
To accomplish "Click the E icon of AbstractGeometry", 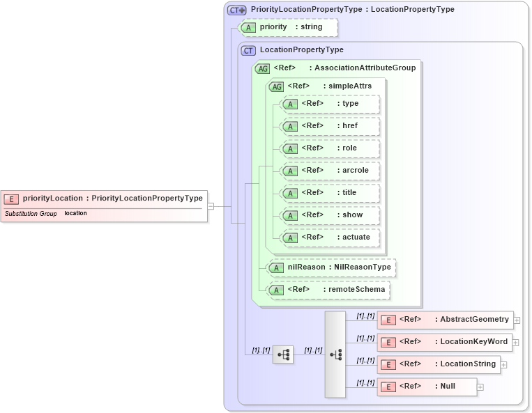I will point(388,320).
